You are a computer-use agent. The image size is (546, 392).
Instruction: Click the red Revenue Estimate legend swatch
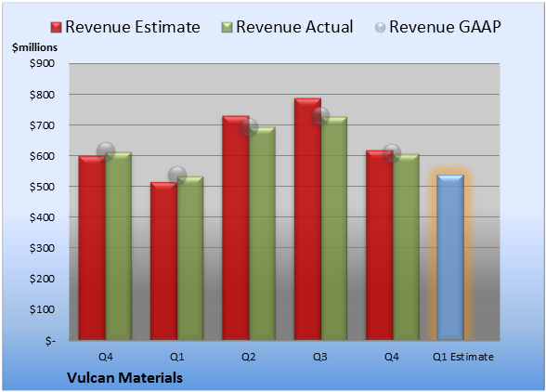click(x=56, y=28)
